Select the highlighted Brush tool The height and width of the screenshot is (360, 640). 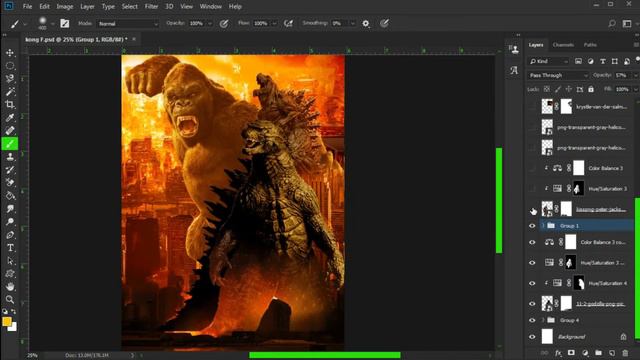[x=10, y=144]
